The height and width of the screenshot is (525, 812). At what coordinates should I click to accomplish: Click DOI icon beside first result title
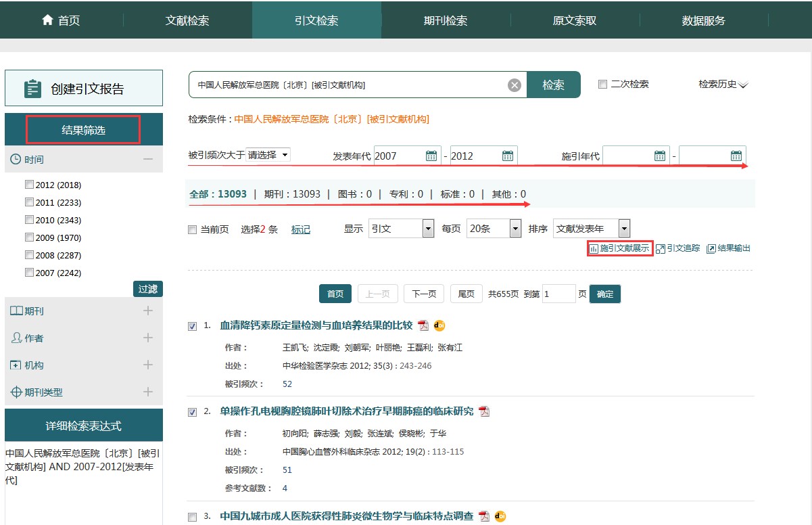(439, 325)
